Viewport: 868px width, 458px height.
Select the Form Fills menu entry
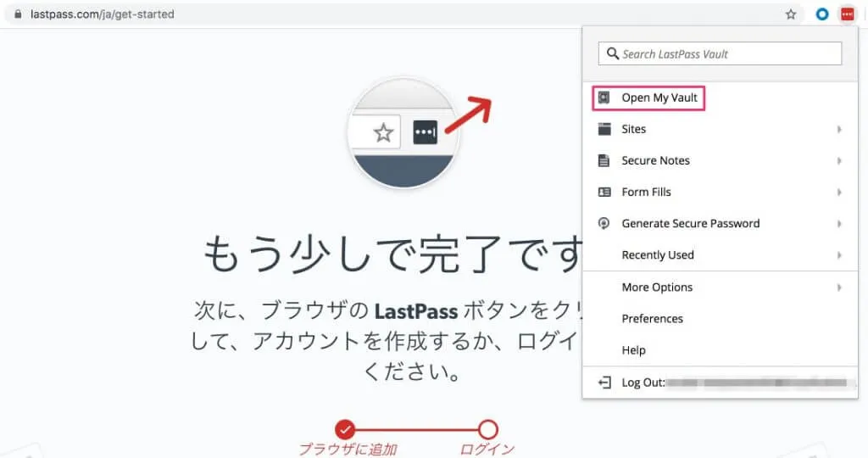pyautogui.click(x=721, y=193)
